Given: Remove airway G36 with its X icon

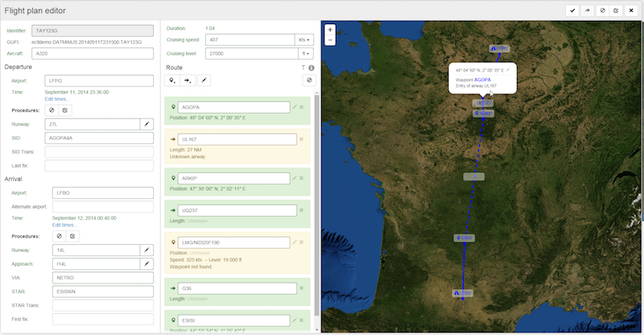Looking at the screenshot, I should tap(301, 288).
